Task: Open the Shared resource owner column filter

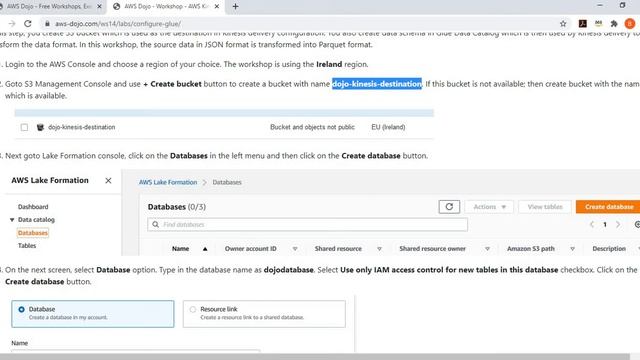Action: pyautogui.click(x=487, y=249)
